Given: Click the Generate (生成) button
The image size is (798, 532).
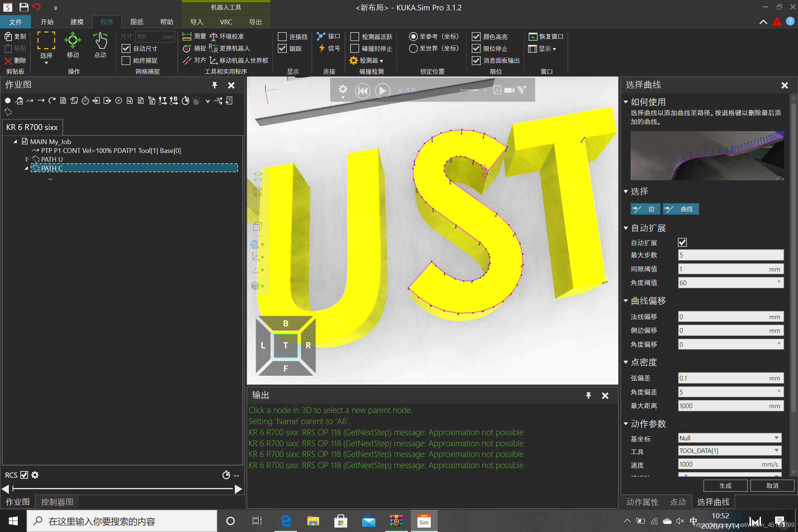Looking at the screenshot, I should pyautogui.click(x=725, y=485).
